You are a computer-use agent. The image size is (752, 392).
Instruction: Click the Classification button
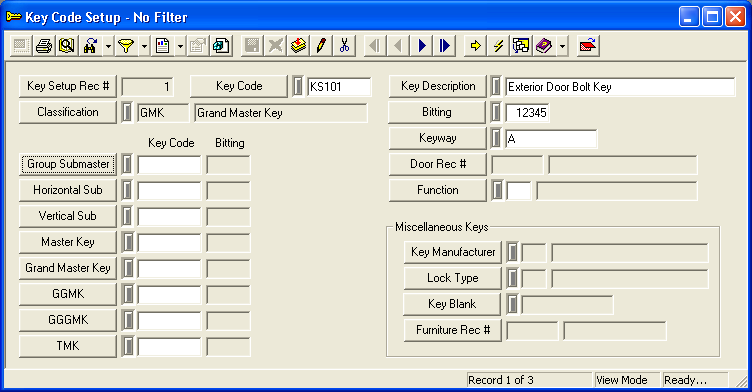click(68, 112)
